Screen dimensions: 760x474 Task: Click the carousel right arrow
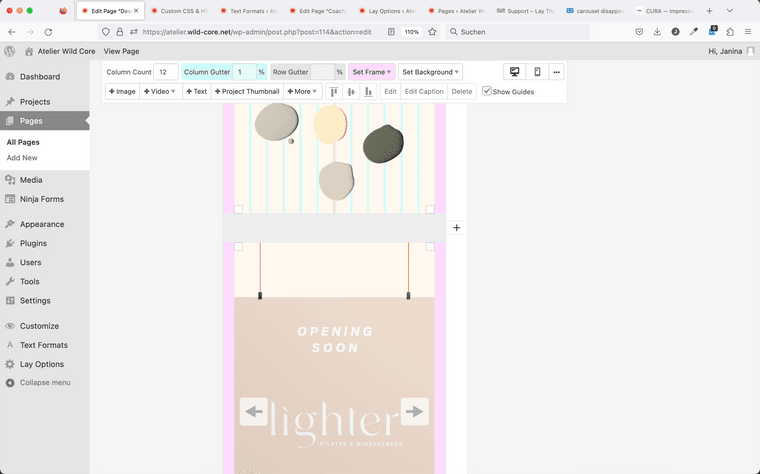[414, 411]
